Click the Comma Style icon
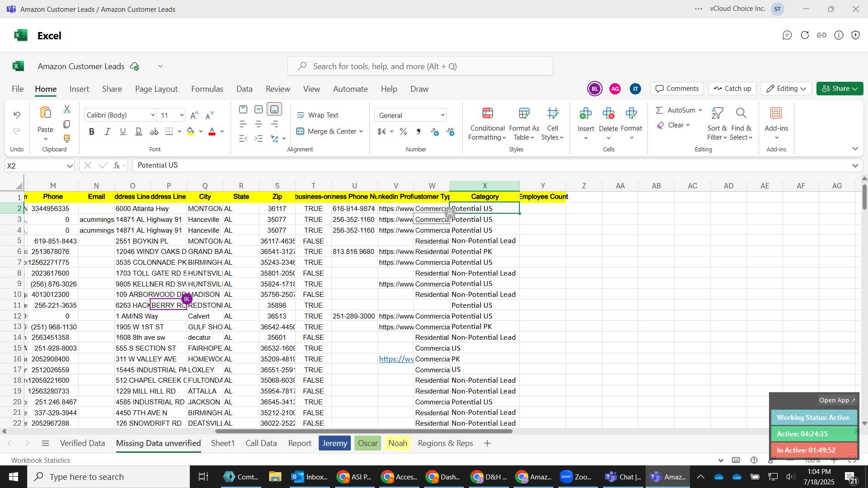The image size is (868, 488). click(x=419, y=131)
